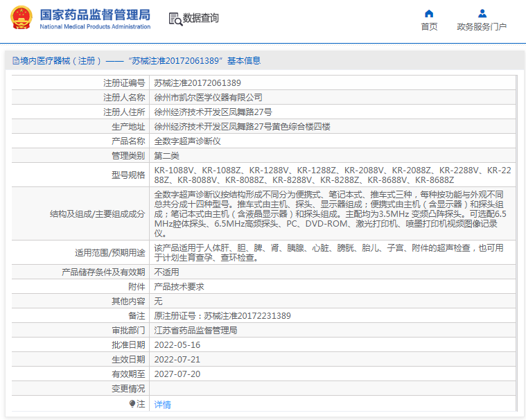Viewport: 526px width, 420px height.
Task: Select address 徐州经济技术开发区凤舞路27号 registrant residence
Action: [x=213, y=112]
